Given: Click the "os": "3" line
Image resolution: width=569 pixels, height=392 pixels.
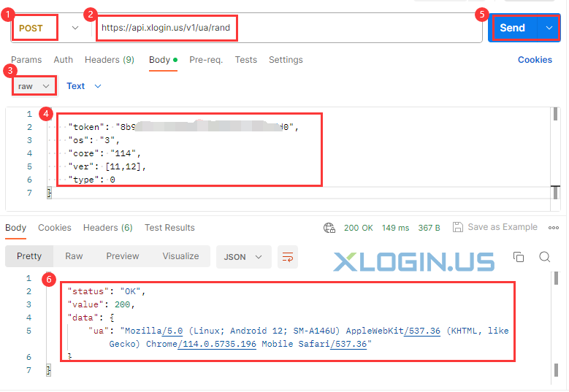Looking at the screenshot, I should [x=93, y=140].
